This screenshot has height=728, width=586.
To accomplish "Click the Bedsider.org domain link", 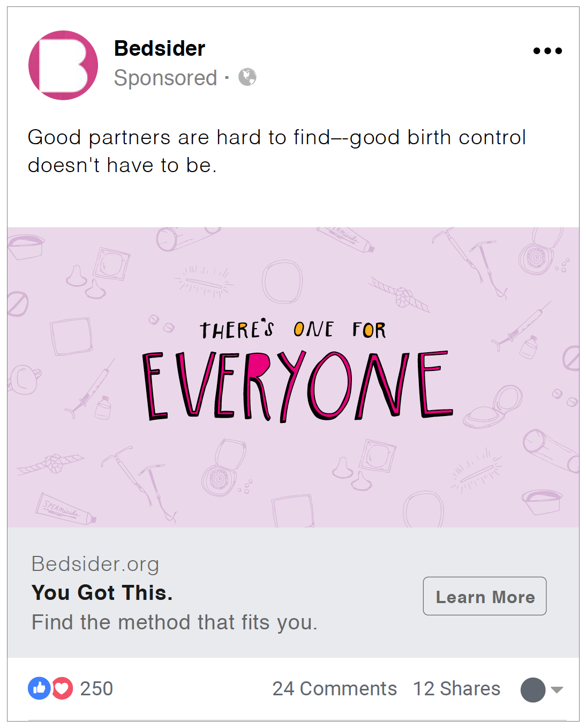I will pos(95,564).
